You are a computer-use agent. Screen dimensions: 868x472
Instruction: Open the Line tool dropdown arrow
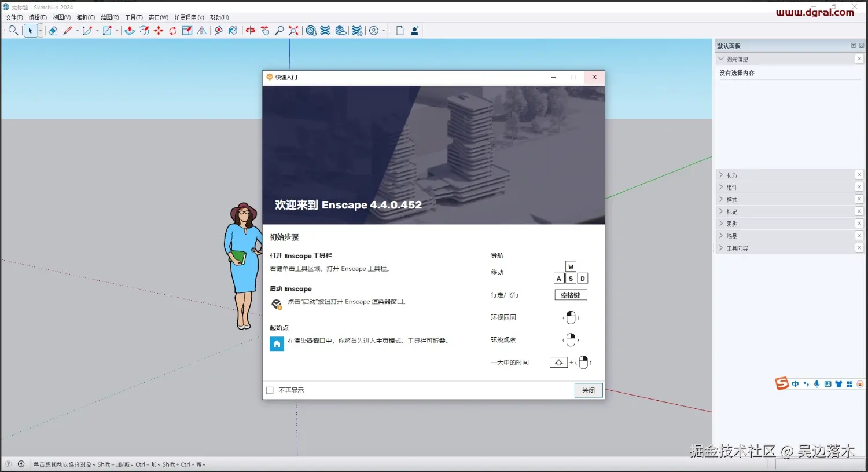click(77, 31)
